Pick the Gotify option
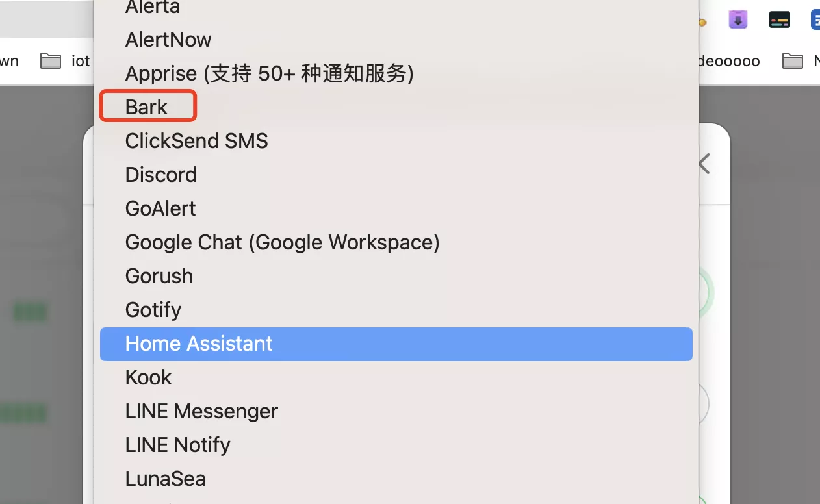The image size is (820, 504). (x=153, y=310)
